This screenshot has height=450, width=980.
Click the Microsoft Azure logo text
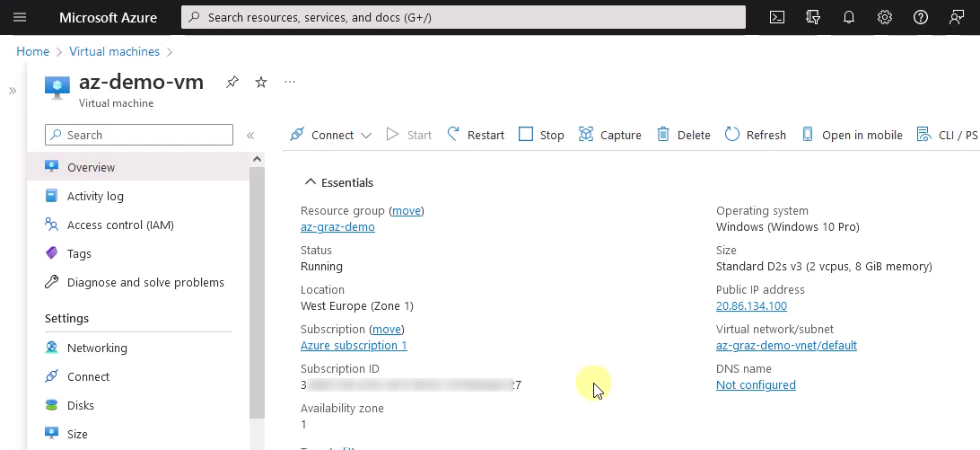coord(108,18)
